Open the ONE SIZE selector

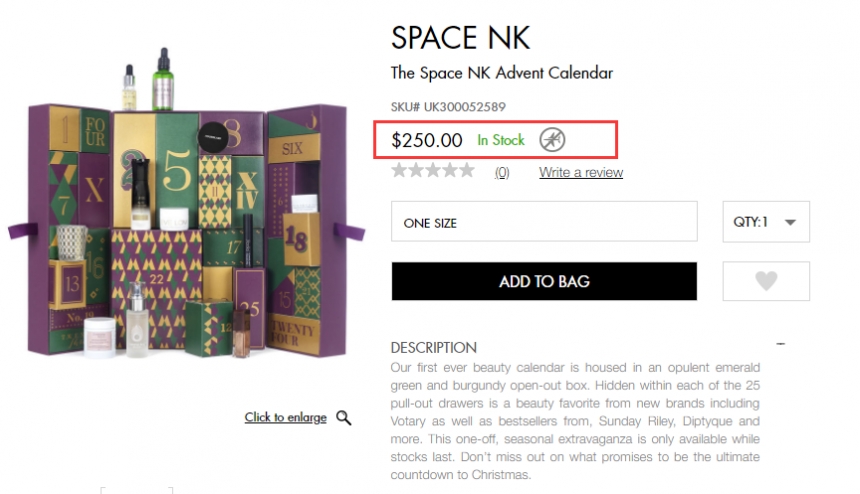pos(544,222)
